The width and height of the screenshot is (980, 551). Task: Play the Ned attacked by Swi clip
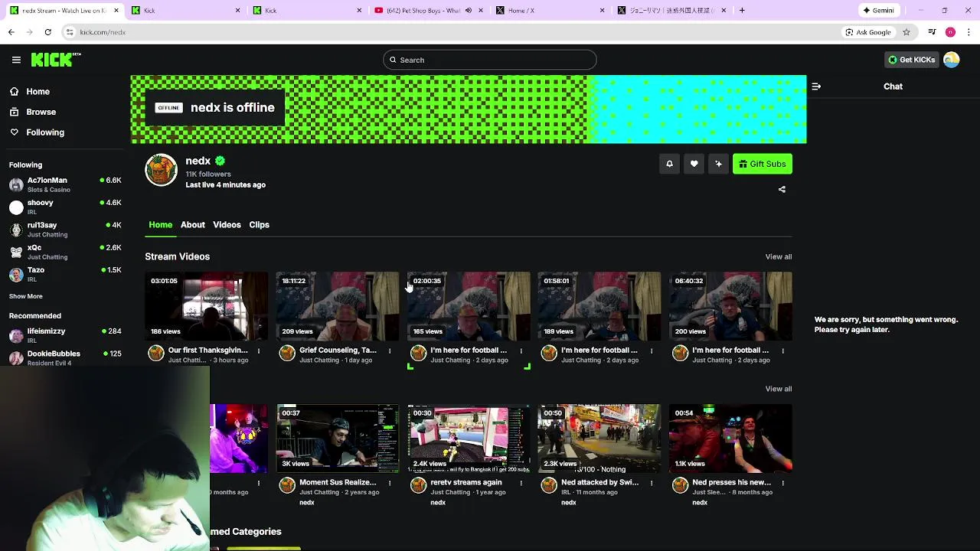(599, 439)
